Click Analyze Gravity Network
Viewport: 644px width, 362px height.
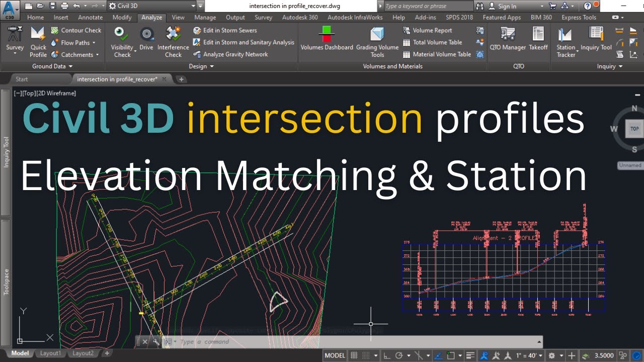tap(230, 54)
